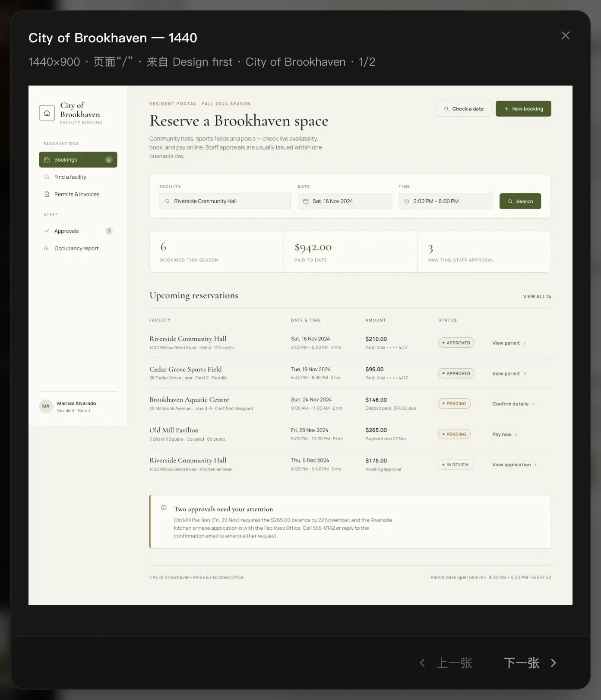
Task: Click the $175.00 amount in the Thu, 5 Dec row
Action: [x=376, y=461]
